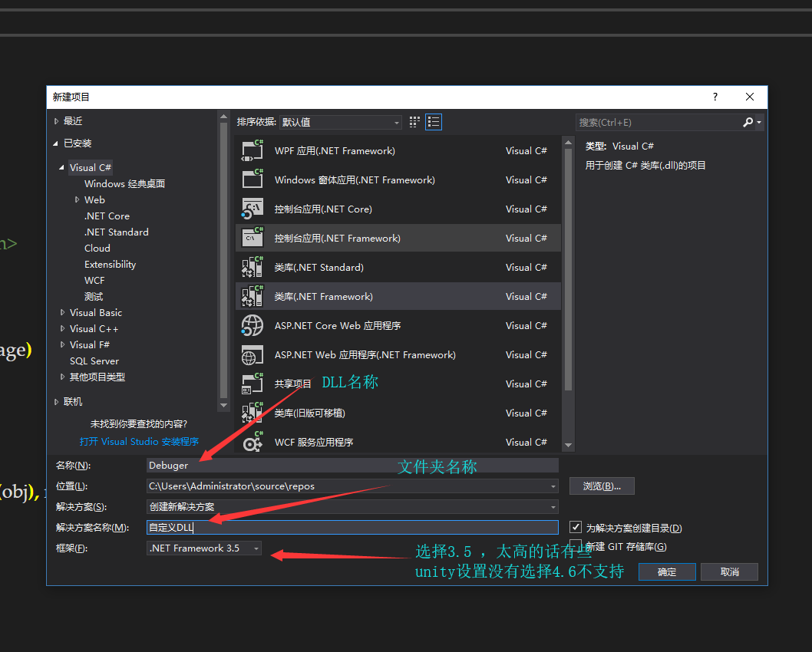Click the category tree scroll-down arrow

click(223, 405)
